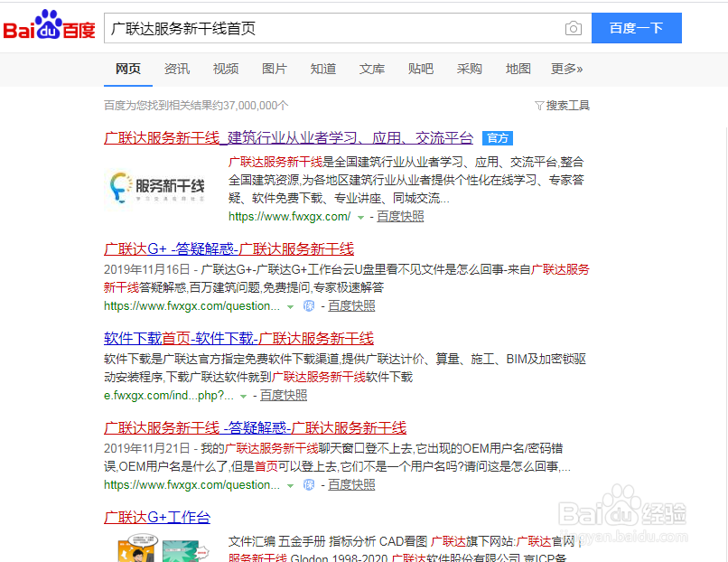This screenshot has height=562, width=728.
Task: Open e.fwxgx.com/ind...php URL
Action: [169, 396]
